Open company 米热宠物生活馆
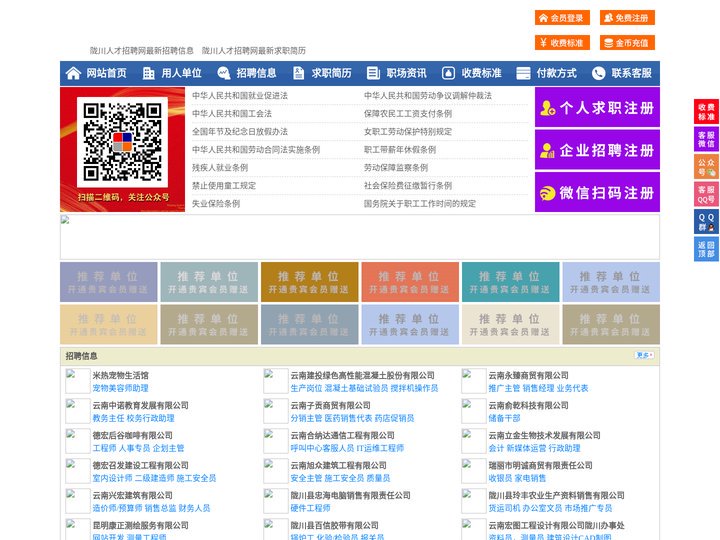 point(120,375)
